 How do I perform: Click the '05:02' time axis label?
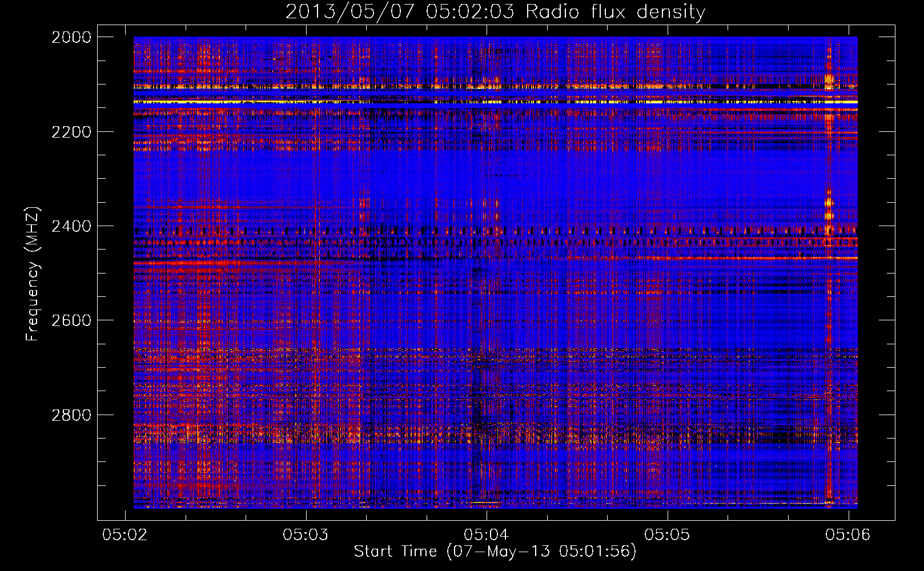[125, 534]
